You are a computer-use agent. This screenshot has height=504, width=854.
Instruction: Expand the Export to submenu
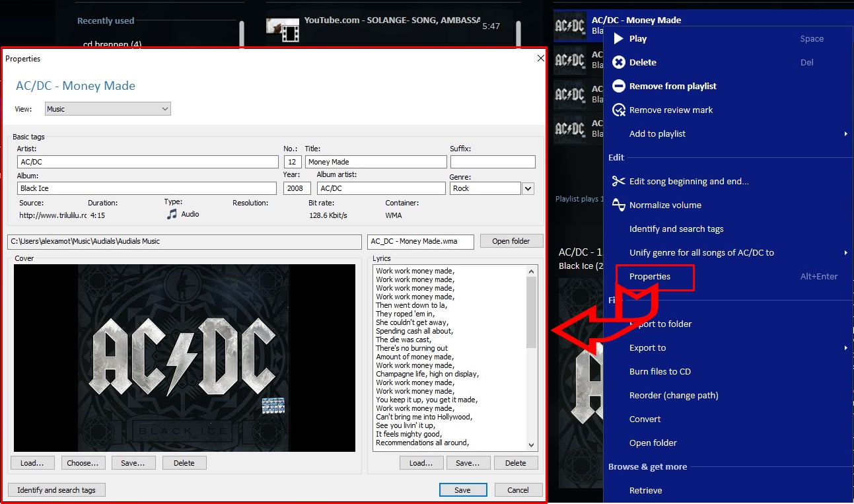click(845, 347)
